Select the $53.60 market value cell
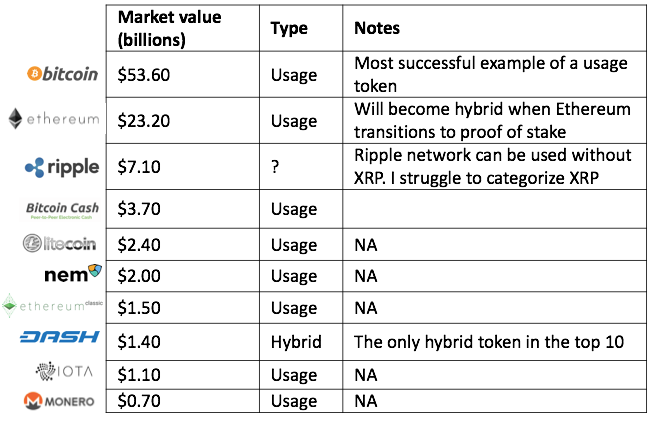The height and width of the screenshot is (422, 662). pos(182,75)
